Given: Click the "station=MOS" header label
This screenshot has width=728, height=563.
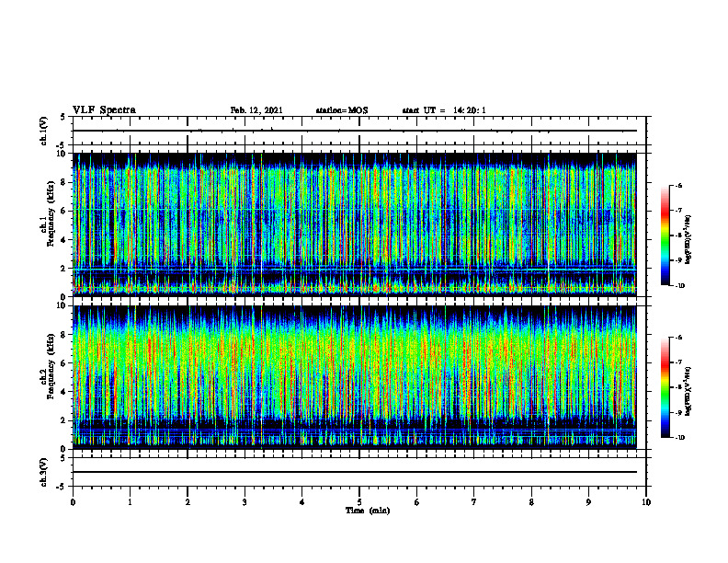Looking at the screenshot, I should coord(342,110).
